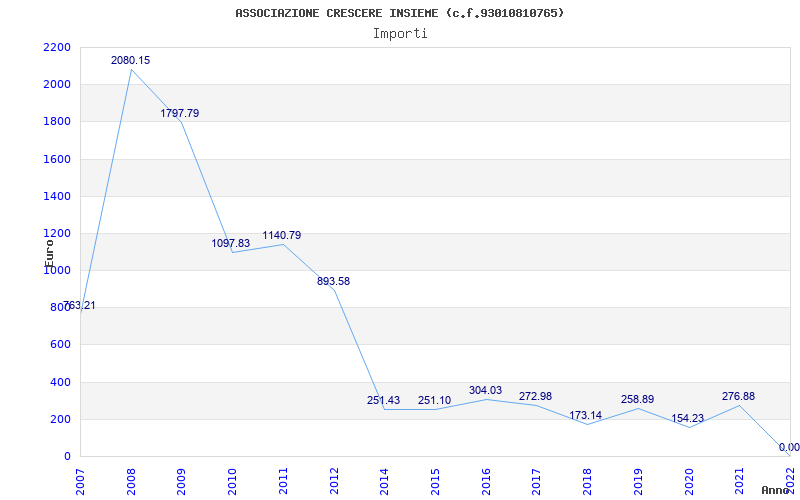Click the Importi subtitle
The image size is (800, 500).
pyautogui.click(x=400, y=34)
